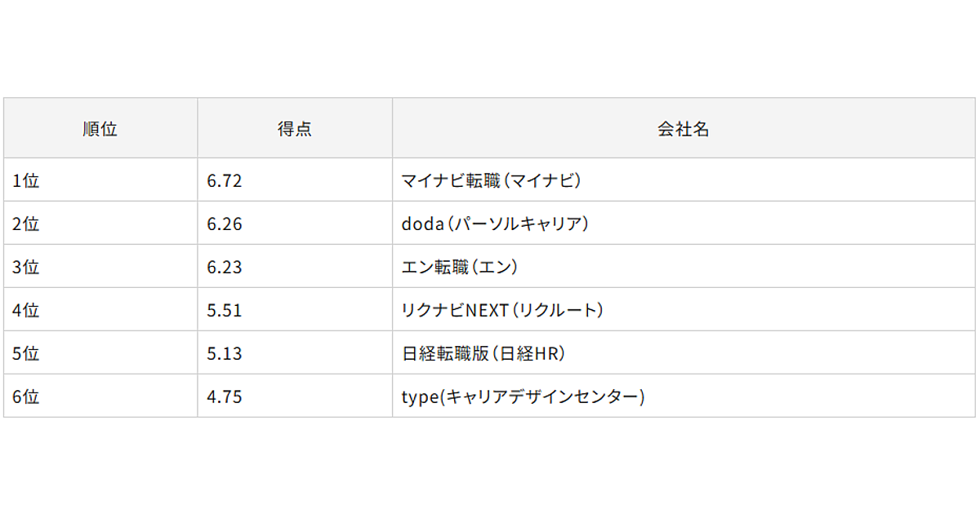Click type(キャリアデザインセンター) entry
This screenshot has width=980, height=514.
coord(523,397)
